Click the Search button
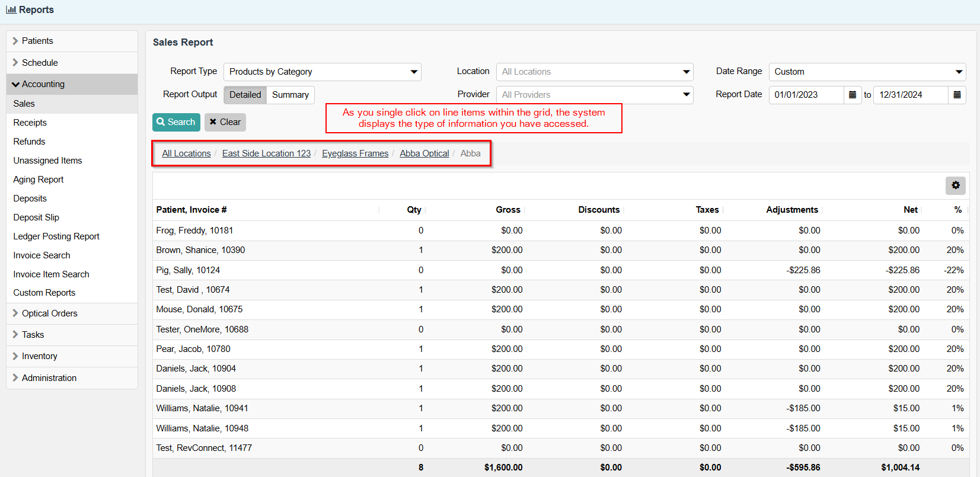 click(176, 122)
